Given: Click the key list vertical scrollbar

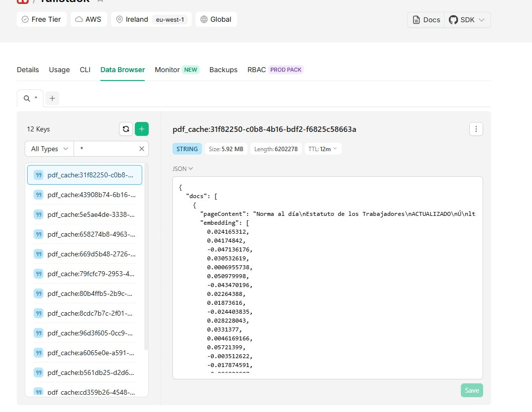Looking at the screenshot, I should point(145,257).
